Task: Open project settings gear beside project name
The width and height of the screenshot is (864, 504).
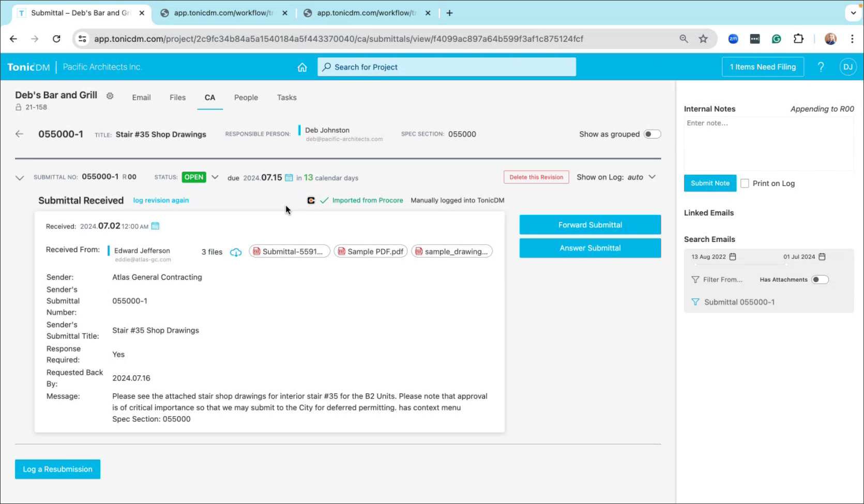Action: (x=110, y=96)
